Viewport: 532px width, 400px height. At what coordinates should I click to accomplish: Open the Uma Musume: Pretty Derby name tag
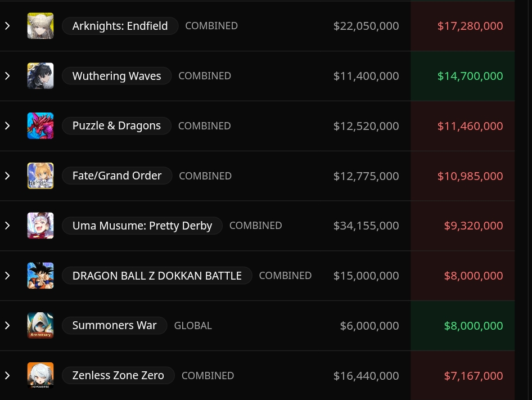(x=142, y=226)
